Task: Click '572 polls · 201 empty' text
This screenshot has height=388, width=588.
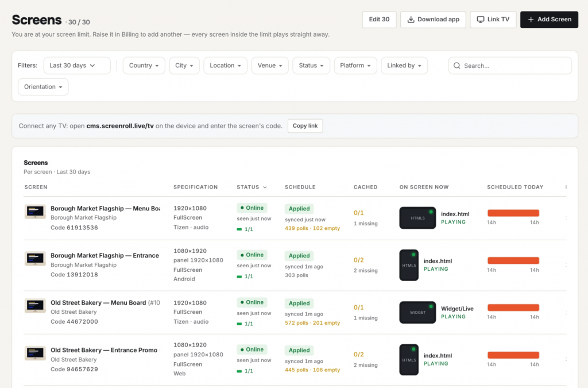Action: [x=312, y=322]
